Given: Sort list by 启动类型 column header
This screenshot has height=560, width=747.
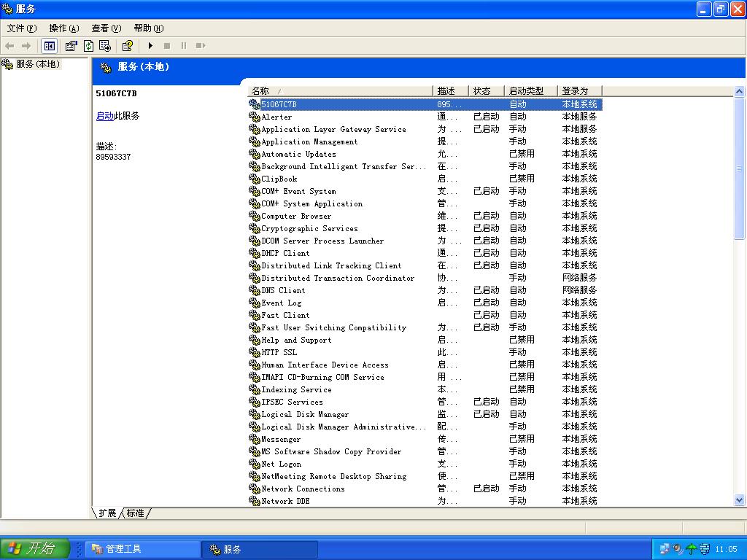Looking at the screenshot, I should click(530, 91).
